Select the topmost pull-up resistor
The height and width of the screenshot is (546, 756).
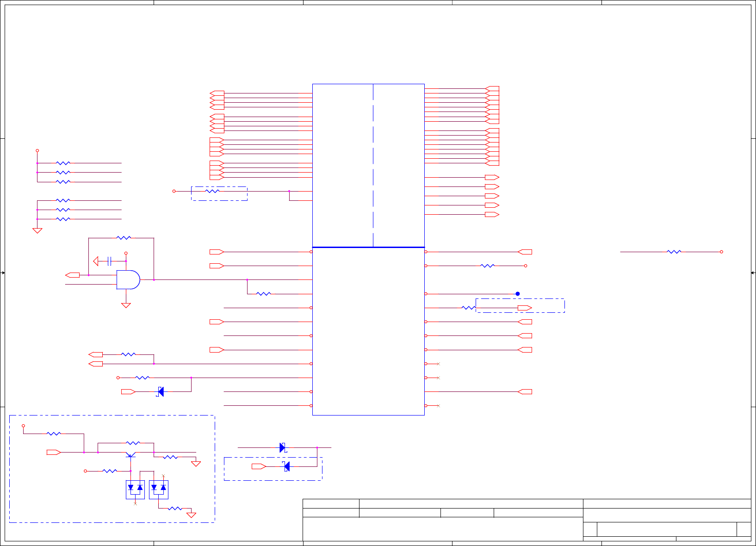pos(63,163)
